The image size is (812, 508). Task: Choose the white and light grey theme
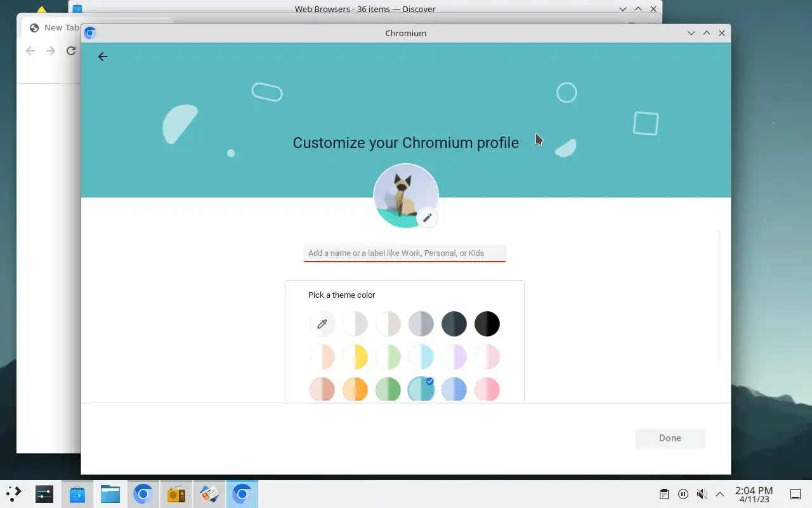(355, 324)
